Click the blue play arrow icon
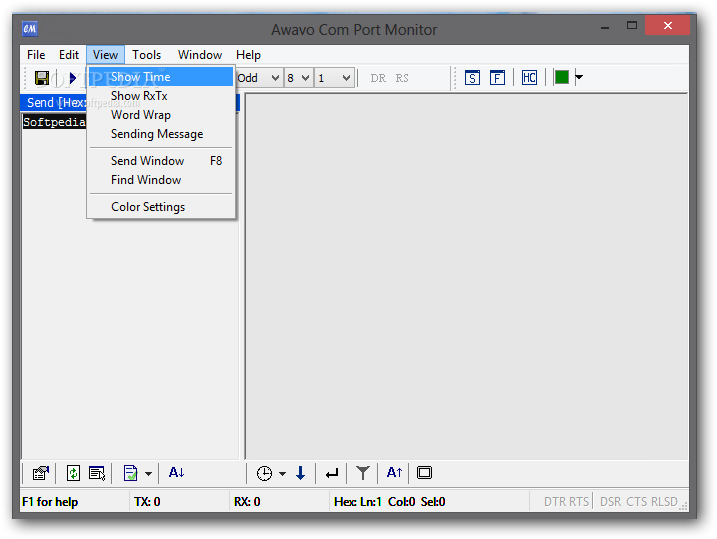The width and height of the screenshot is (717, 539). [73, 78]
